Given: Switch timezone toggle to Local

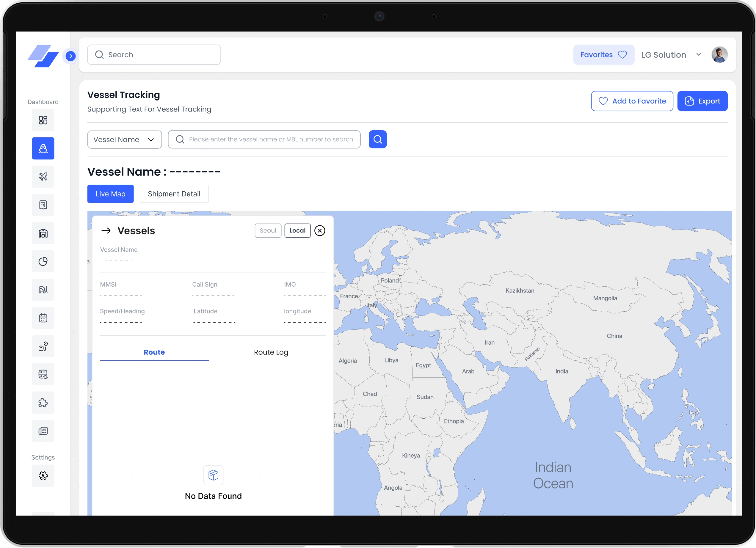Looking at the screenshot, I should click(x=297, y=231).
